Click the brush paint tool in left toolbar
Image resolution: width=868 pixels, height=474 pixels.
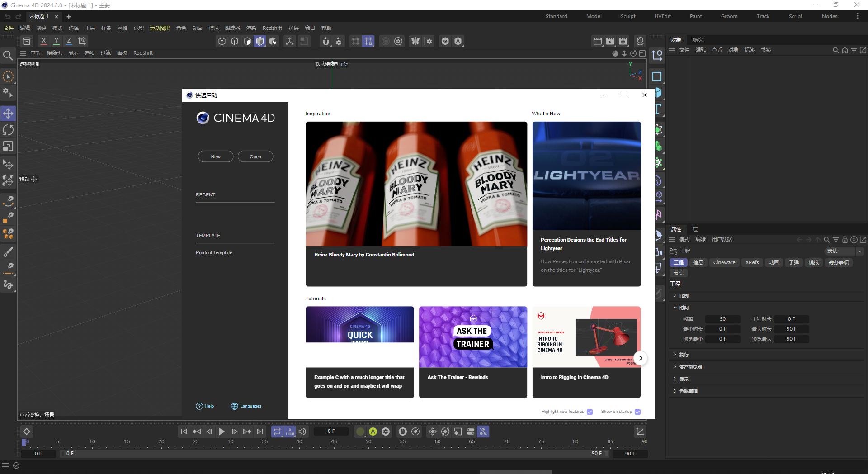[x=8, y=252]
